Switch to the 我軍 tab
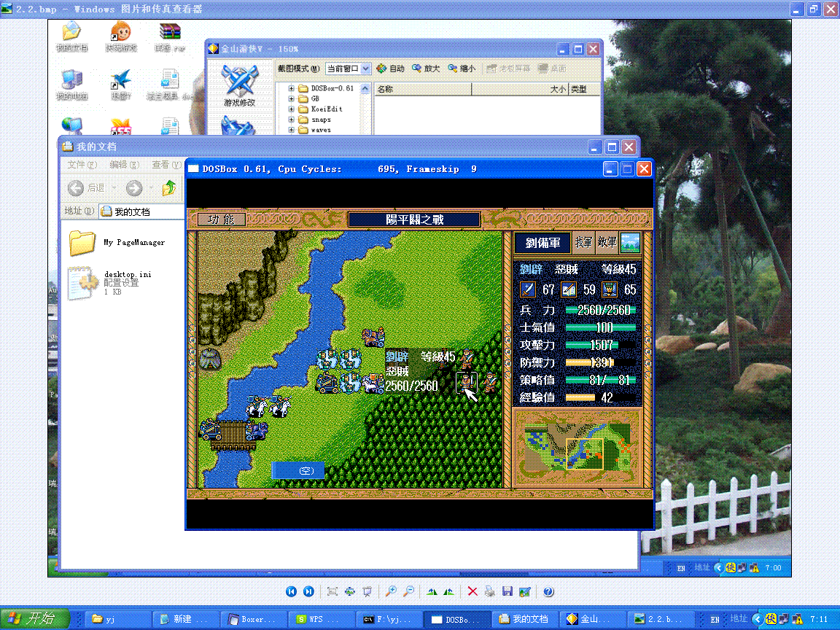 [x=584, y=242]
